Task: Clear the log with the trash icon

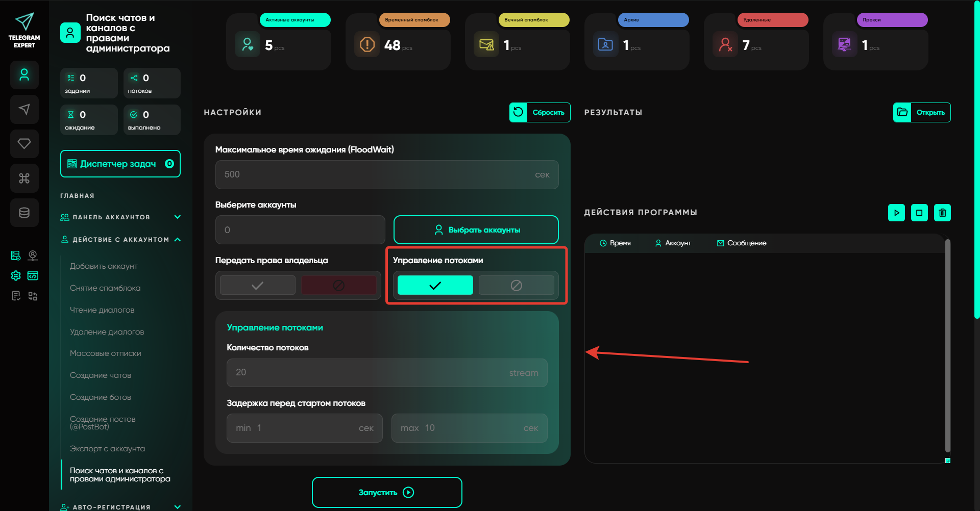Action: click(942, 213)
